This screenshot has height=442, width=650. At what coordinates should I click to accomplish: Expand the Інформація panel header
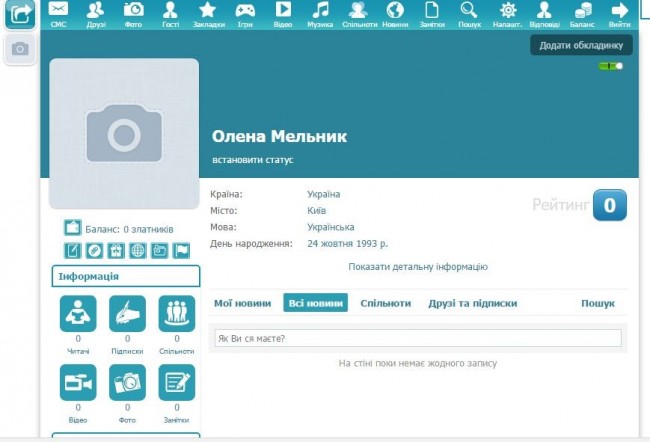click(x=126, y=276)
